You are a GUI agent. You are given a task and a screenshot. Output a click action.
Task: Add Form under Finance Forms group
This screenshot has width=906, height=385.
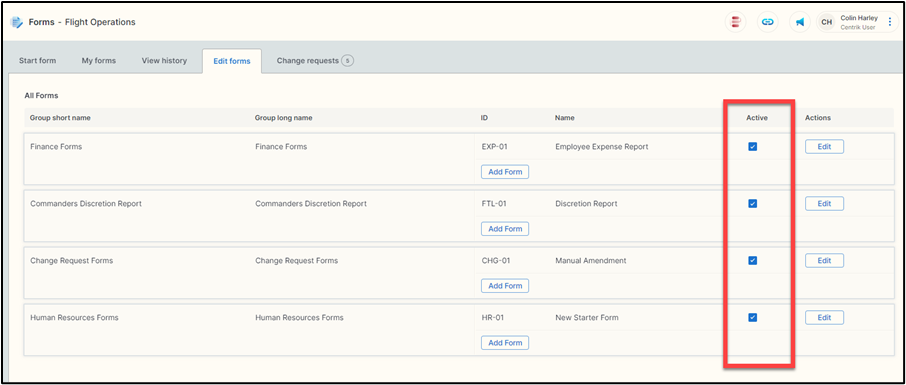pos(505,172)
